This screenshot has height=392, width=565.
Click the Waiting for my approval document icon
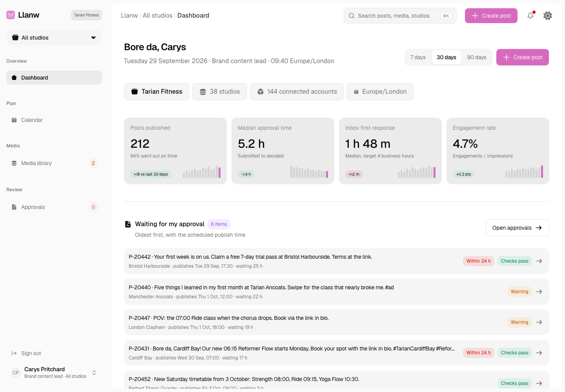pos(128,224)
